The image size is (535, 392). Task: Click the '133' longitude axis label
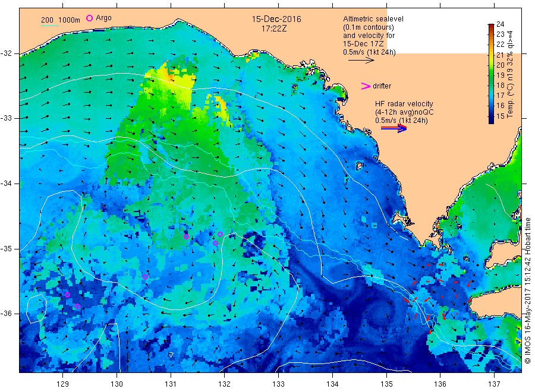pyautogui.click(x=278, y=384)
